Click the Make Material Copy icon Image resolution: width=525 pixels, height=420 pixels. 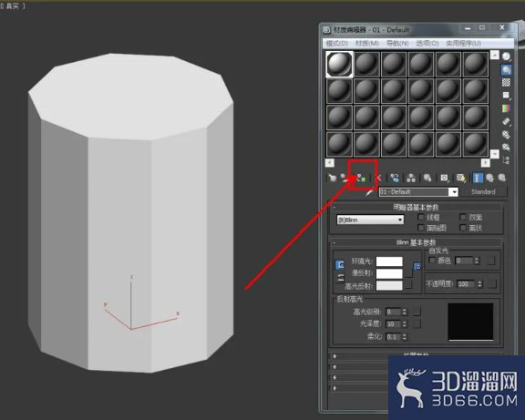click(395, 178)
